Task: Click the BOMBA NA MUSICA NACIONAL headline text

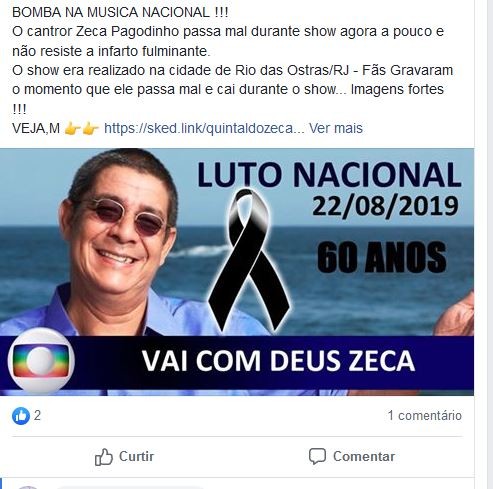Action: point(120,13)
